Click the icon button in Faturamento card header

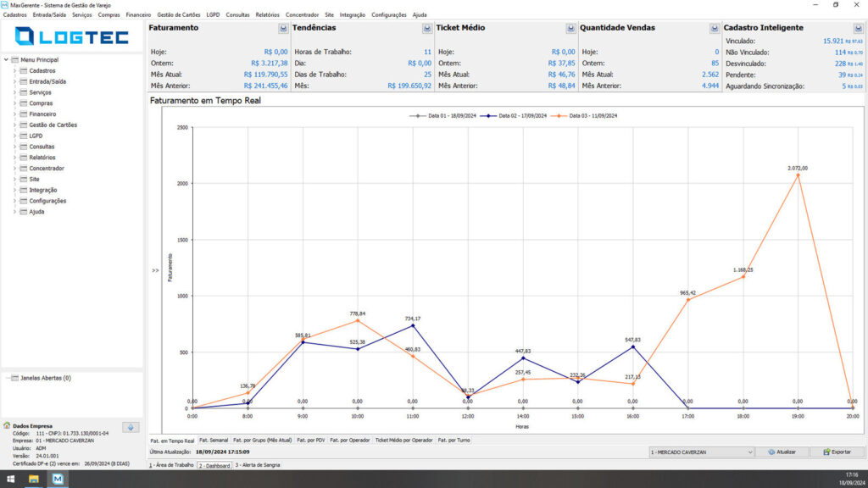click(x=283, y=28)
